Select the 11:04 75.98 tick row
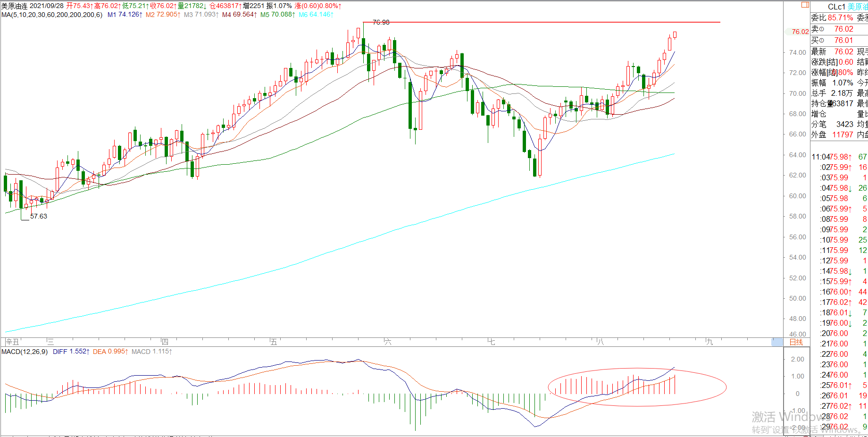 pyautogui.click(x=839, y=157)
